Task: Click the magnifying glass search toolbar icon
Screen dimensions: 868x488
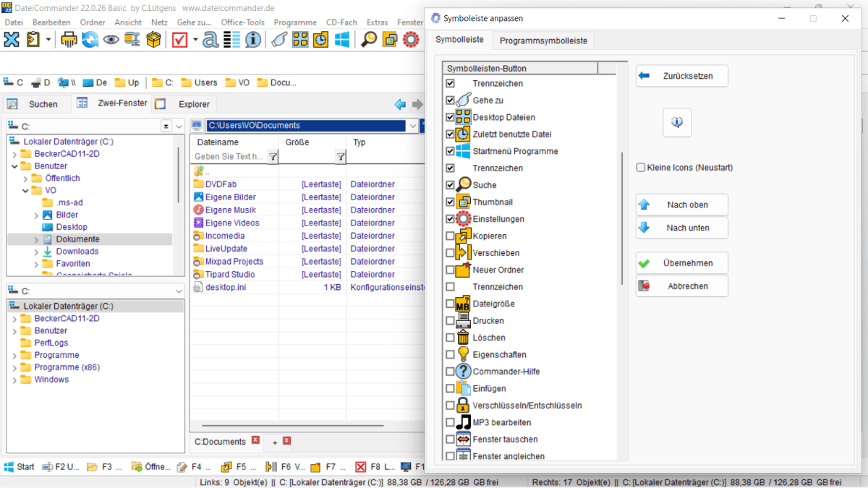Action: click(x=369, y=40)
